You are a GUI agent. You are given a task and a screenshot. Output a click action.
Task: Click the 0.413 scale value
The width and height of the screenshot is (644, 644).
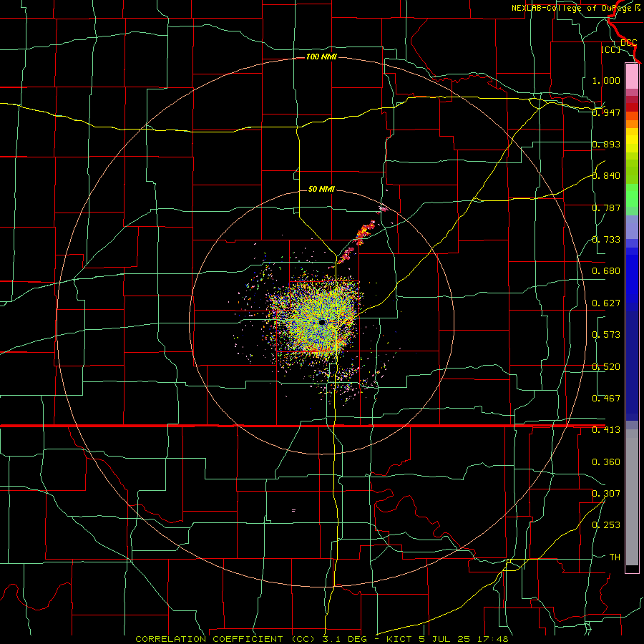tap(606, 430)
